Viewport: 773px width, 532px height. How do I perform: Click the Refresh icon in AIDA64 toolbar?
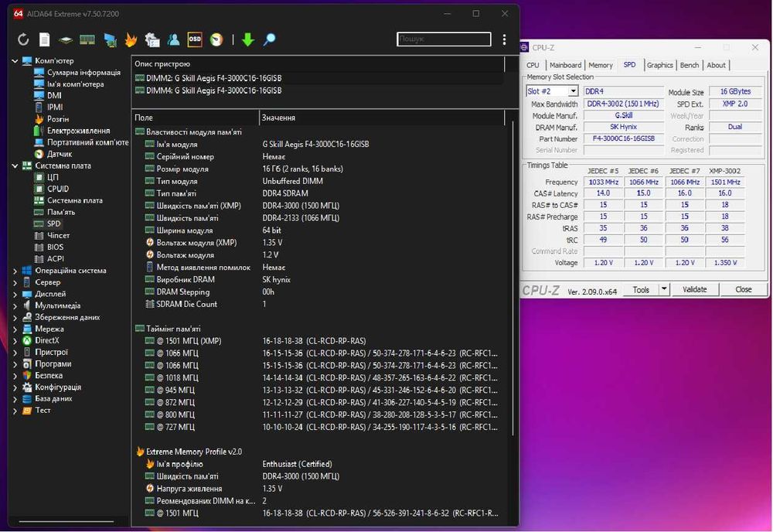click(22, 39)
